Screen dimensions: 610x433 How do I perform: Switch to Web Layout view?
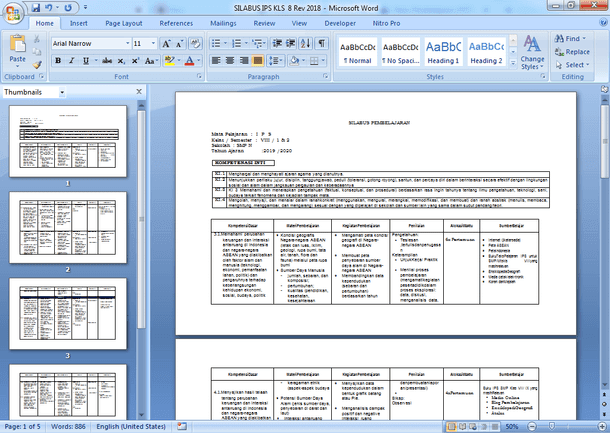[x=473, y=427]
